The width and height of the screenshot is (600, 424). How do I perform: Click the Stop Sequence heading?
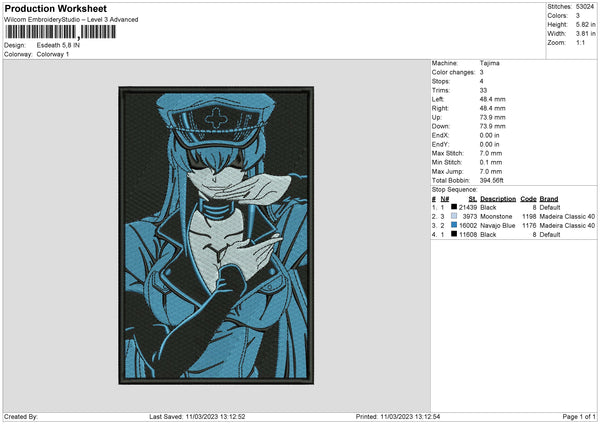[455, 190]
